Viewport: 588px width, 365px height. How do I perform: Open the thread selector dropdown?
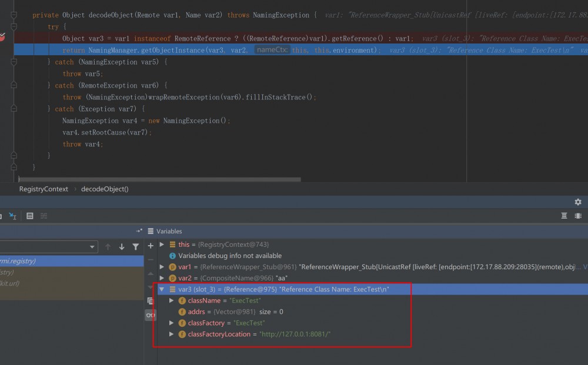pyautogui.click(x=92, y=247)
